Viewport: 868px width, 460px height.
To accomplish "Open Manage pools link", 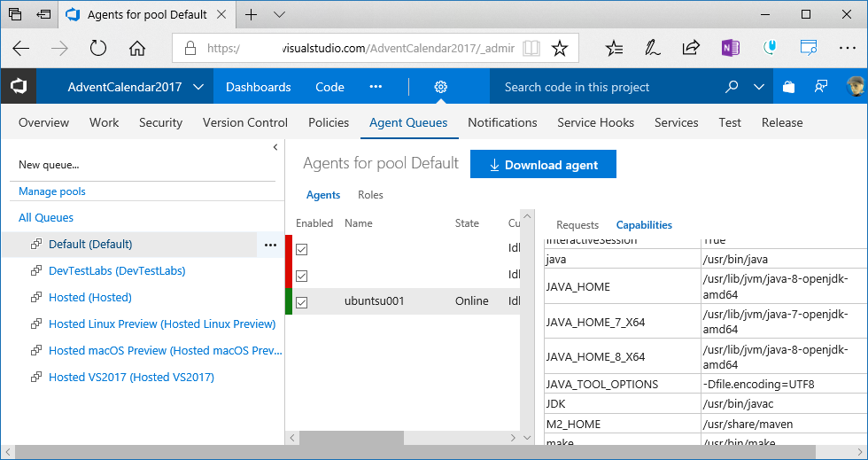I will coord(52,191).
